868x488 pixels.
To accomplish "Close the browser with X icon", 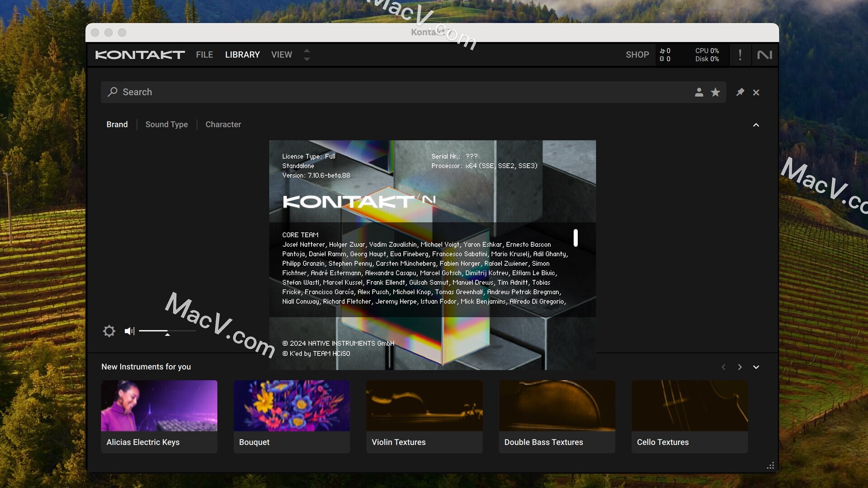I will click(756, 92).
